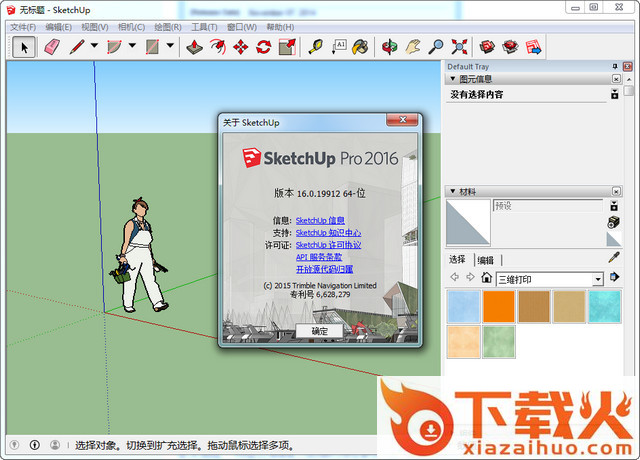Open API 服务条款 link
Viewport: 640px width, 460px height.
(x=319, y=257)
